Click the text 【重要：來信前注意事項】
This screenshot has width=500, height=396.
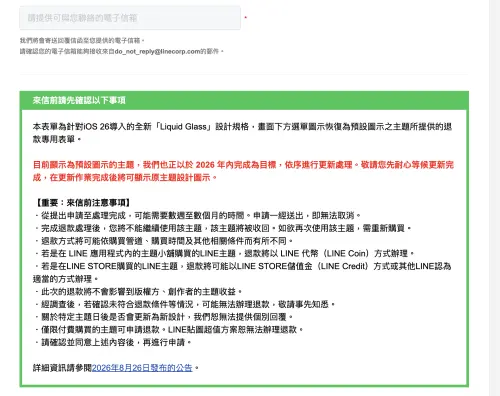click(x=82, y=203)
